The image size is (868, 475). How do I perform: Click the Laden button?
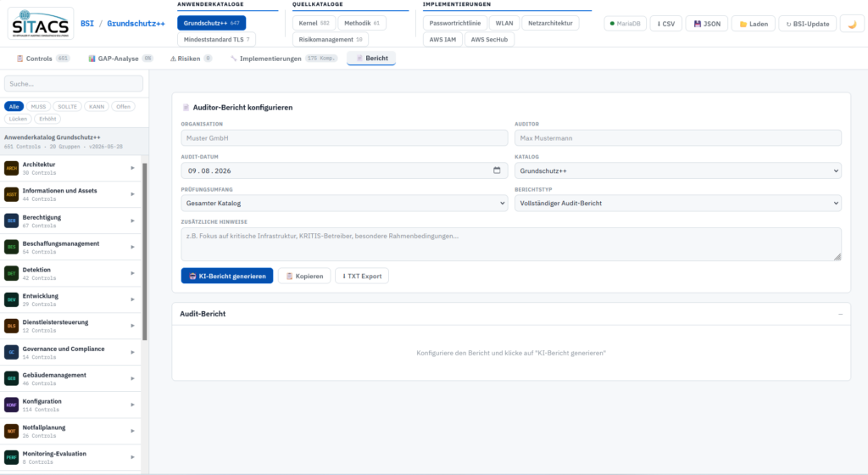[754, 24]
